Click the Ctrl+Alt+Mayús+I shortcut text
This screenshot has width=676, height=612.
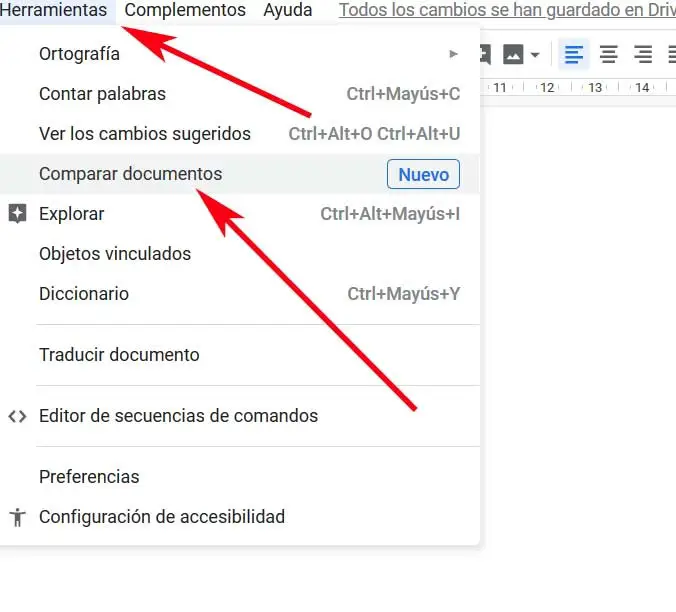[x=390, y=214]
